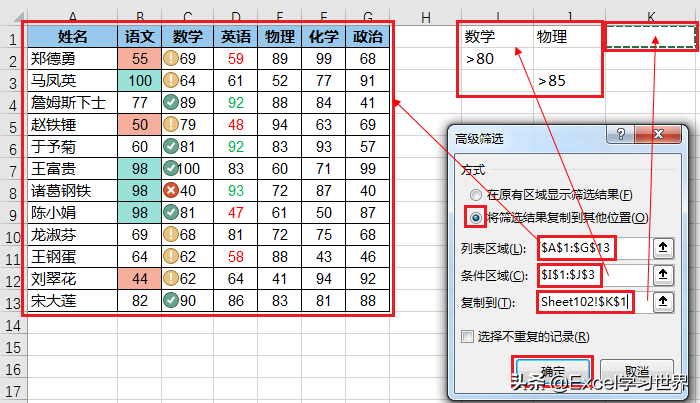The image size is (700, 403).
Task: Click collapse icon beside 复制到 field
Action: [663, 302]
